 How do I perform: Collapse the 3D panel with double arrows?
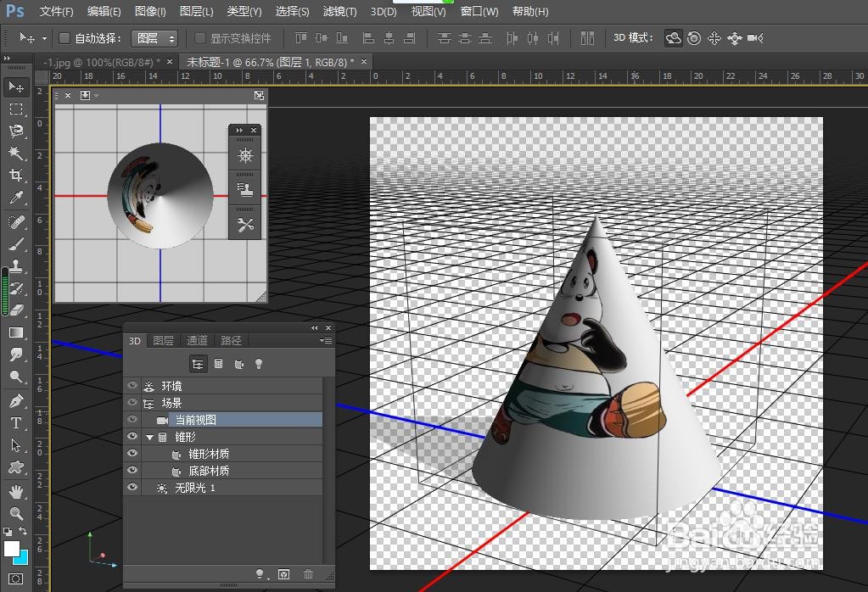click(x=315, y=328)
